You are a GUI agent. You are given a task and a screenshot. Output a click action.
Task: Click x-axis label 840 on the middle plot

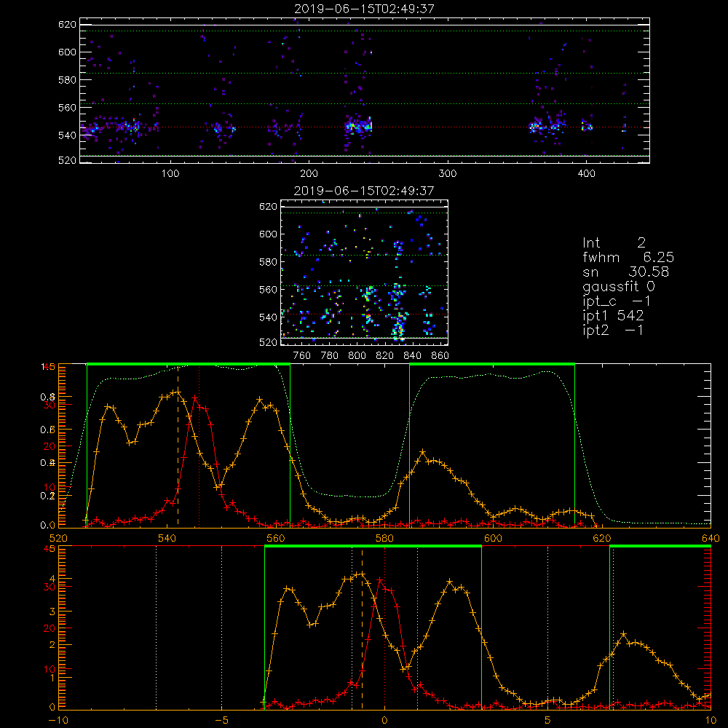click(x=412, y=355)
